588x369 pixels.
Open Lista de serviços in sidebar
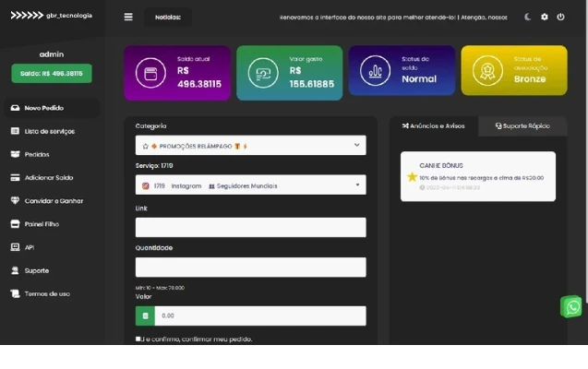pos(49,131)
